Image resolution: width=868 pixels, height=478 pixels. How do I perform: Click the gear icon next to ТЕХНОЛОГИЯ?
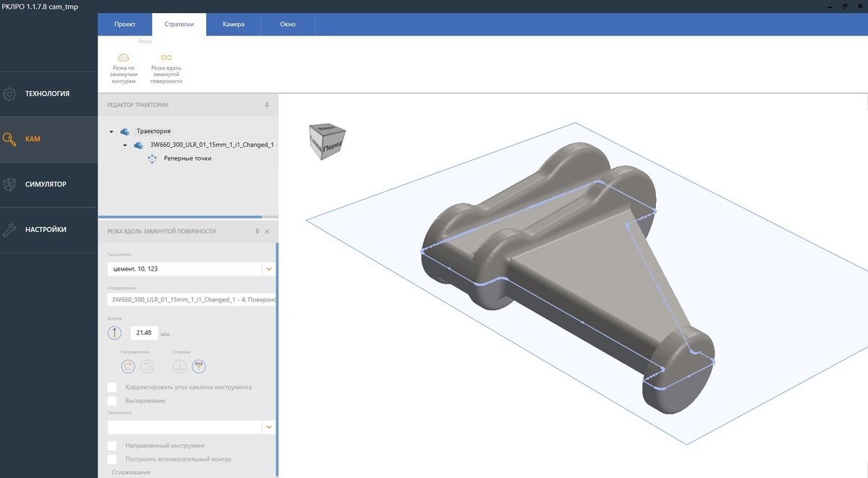tap(9, 94)
